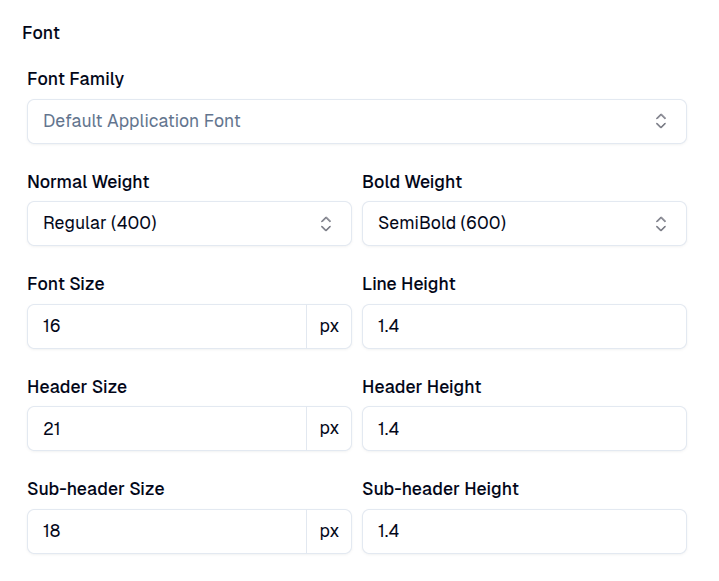Click the px unit beside Font Size

pos(329,326)
